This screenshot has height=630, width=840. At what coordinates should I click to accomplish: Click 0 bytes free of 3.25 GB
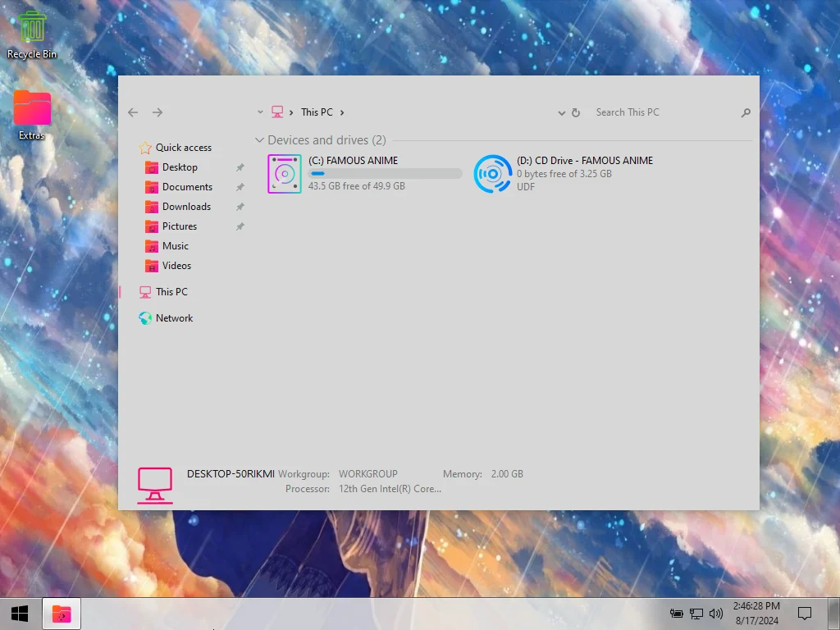click(x=564, y=174)
